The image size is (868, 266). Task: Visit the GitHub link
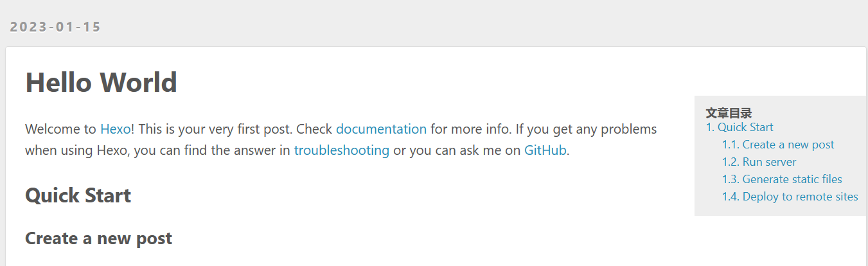[x=545, y=151]
